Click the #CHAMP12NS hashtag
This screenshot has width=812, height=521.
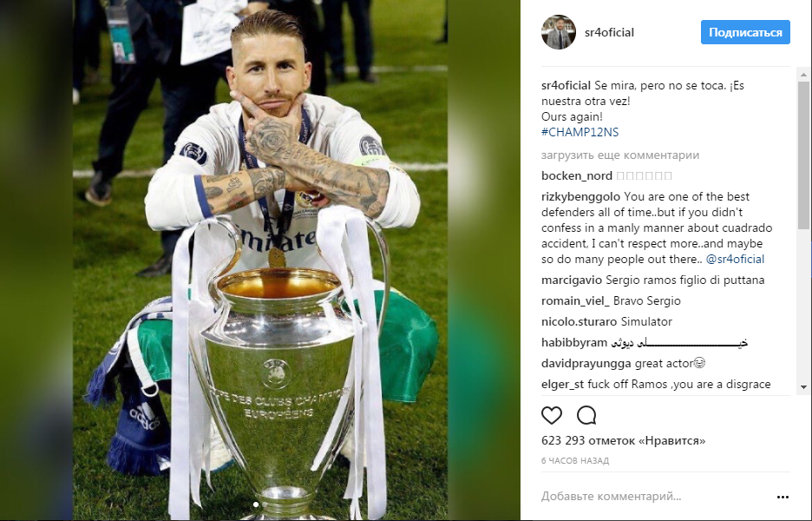pyautogui.click(x=580, y=132)
